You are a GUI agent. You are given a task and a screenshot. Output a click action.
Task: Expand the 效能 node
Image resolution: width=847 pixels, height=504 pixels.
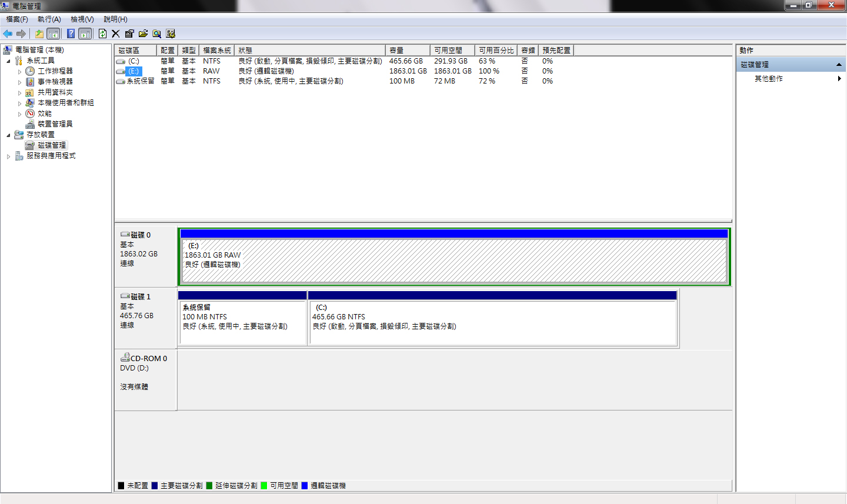click(19, 114)
